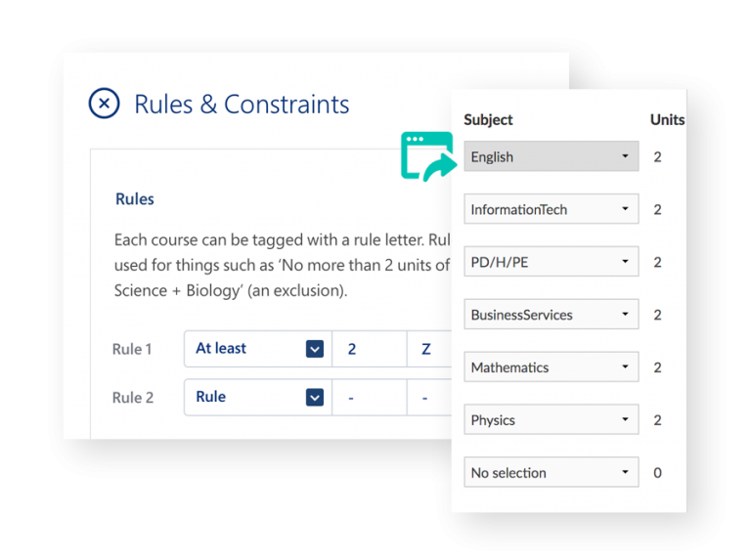Select the 'At least' rule type box
This screenshot has height=560, width=751.
244,349
